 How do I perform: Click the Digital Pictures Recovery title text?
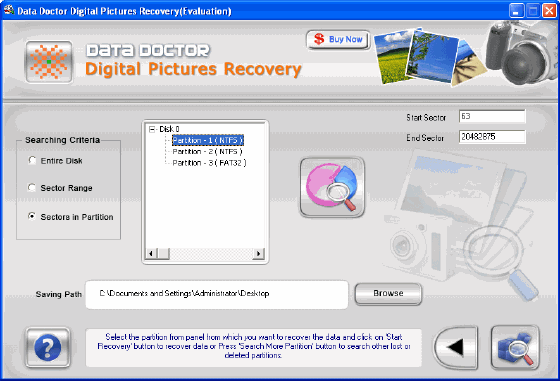point(193,69)
